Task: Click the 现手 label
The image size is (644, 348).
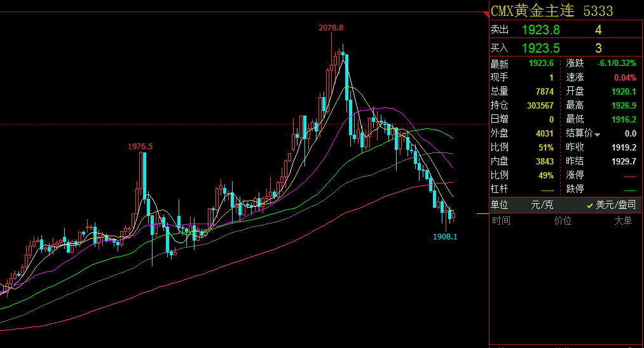Action: pyautogui.click(x=500, y=77)
